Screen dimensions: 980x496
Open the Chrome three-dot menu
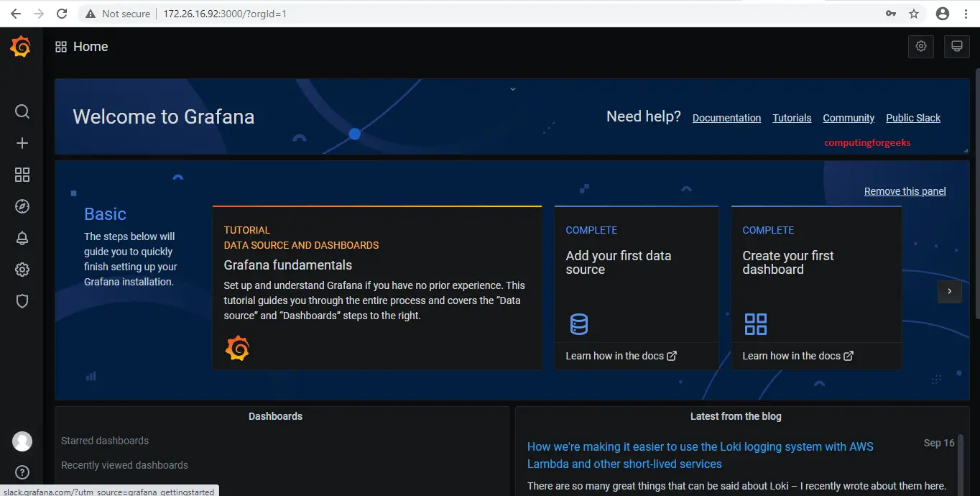pyautogui.click(x=966, y=13)
